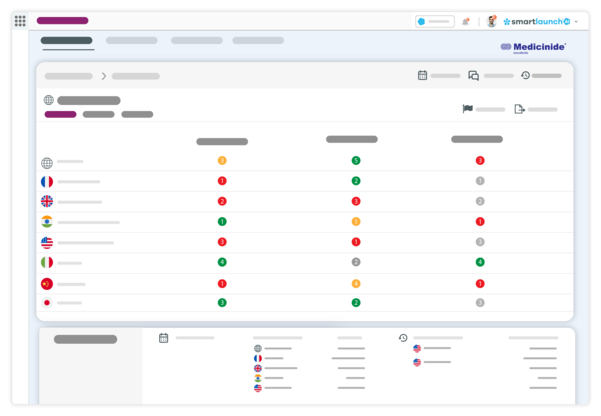Click gray 3 badge in the Japan row
The height and width of the screenshot is (416, 601).
[480, 303]
